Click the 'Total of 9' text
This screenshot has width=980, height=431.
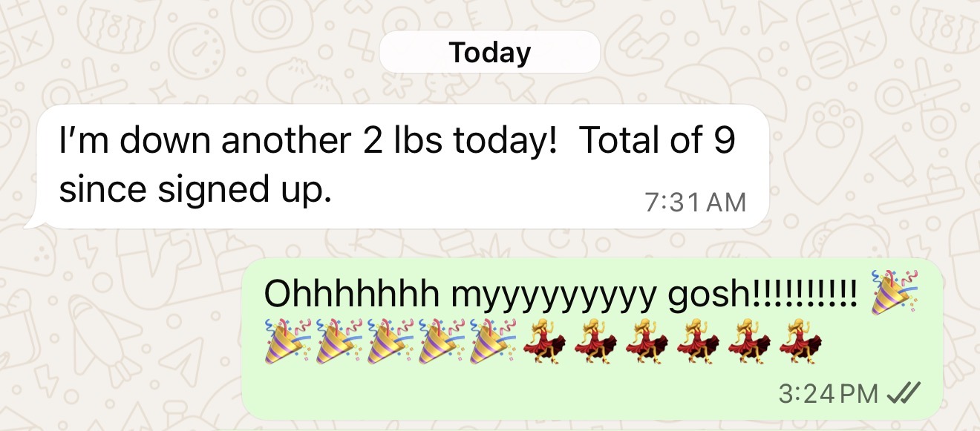click(656, 142)
